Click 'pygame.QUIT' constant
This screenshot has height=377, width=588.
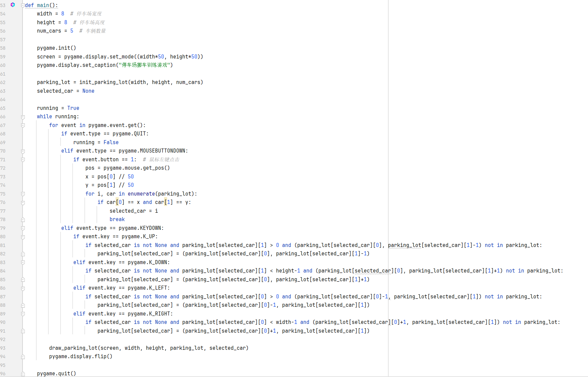click(x=129, y=134)
